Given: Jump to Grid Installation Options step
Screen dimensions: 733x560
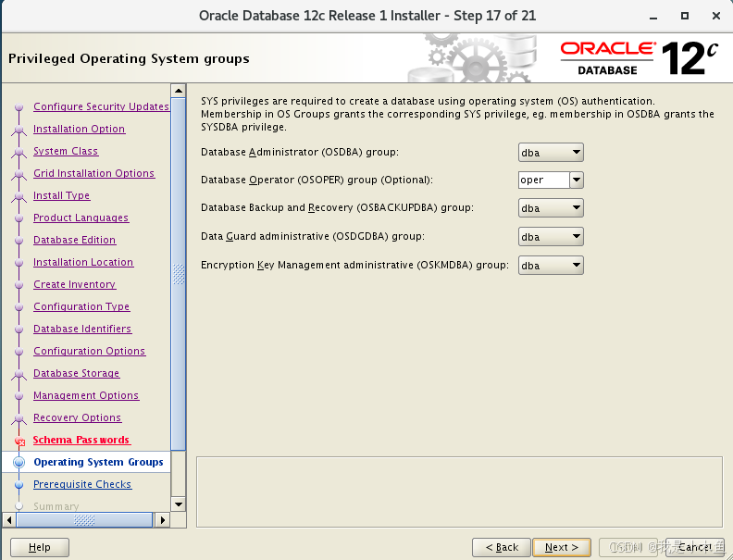Looking at the screenshot, I should (94, 173).
